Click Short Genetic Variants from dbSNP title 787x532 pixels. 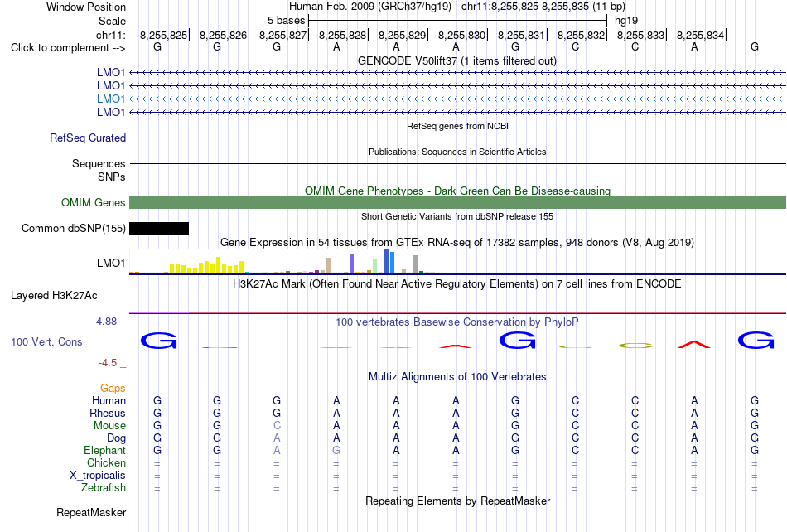click(x=457, y=216)
